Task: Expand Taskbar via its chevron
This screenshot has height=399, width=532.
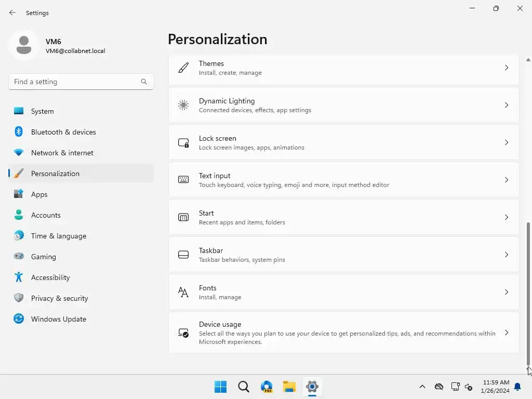Action: coord(506,255)
